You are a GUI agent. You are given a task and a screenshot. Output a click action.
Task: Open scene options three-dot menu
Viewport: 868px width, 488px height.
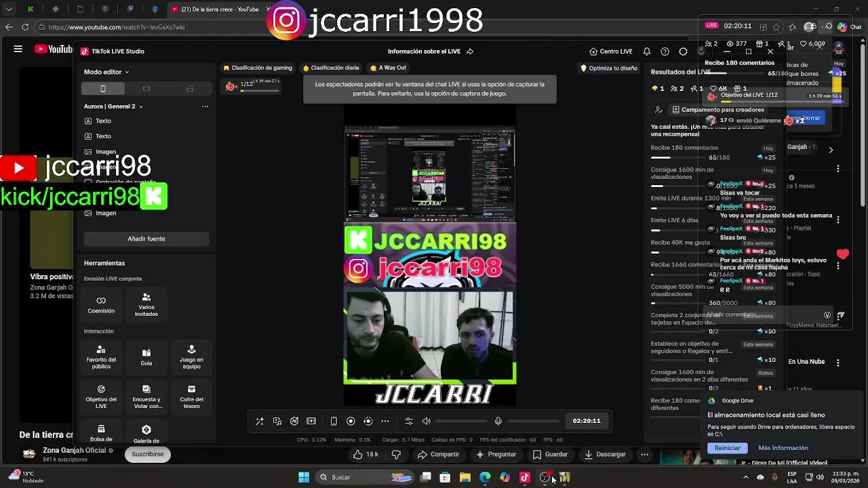point(205,106)
